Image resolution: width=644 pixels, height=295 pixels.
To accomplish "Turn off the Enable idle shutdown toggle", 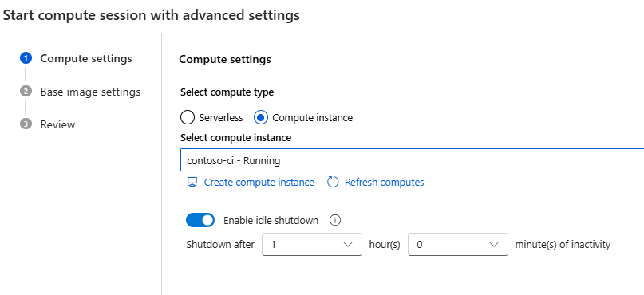I will click(x=200, y=220).
